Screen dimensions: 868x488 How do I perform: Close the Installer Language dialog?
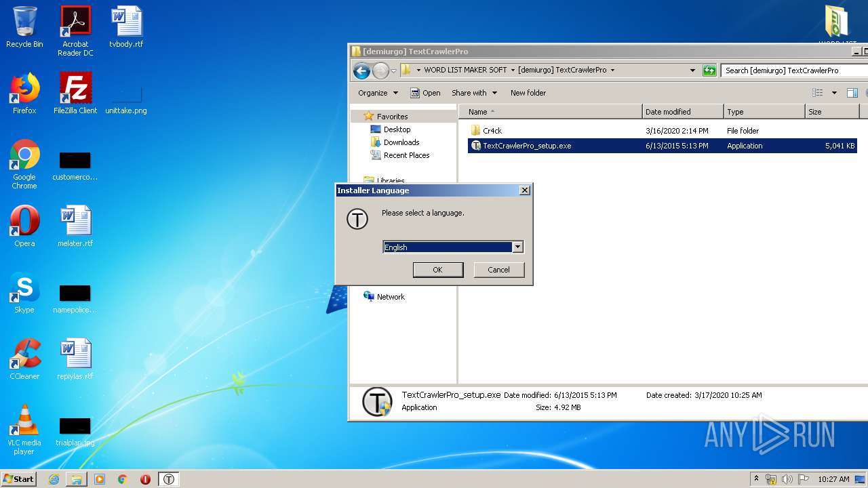(524, 190)
